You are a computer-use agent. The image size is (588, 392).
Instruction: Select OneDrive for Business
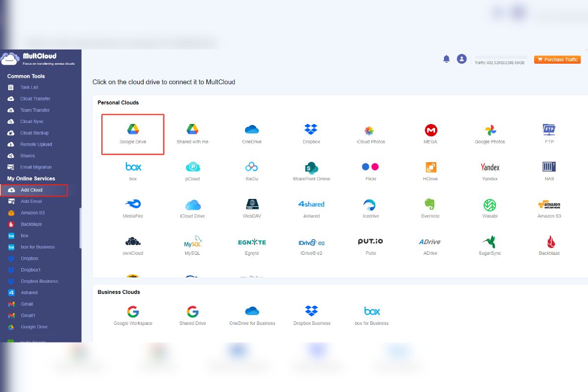click(x=252, y=316)
